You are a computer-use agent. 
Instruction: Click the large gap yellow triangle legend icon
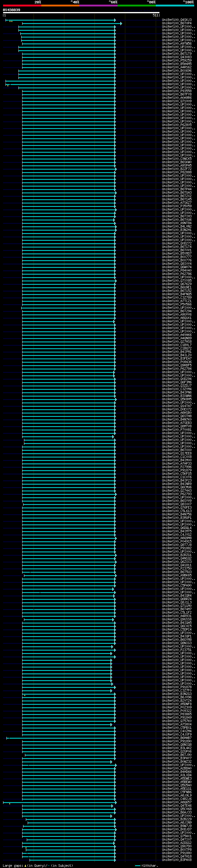[x=25, y=866]
